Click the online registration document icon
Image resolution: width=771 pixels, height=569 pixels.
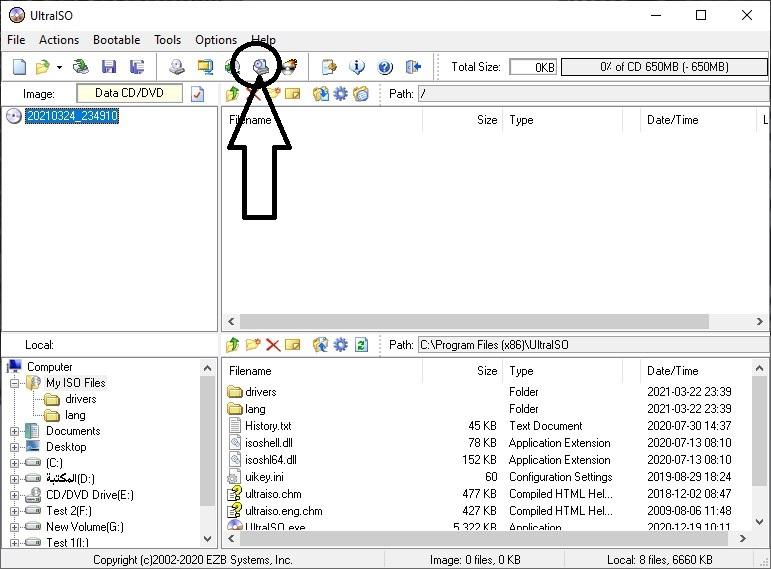[329, 66]
